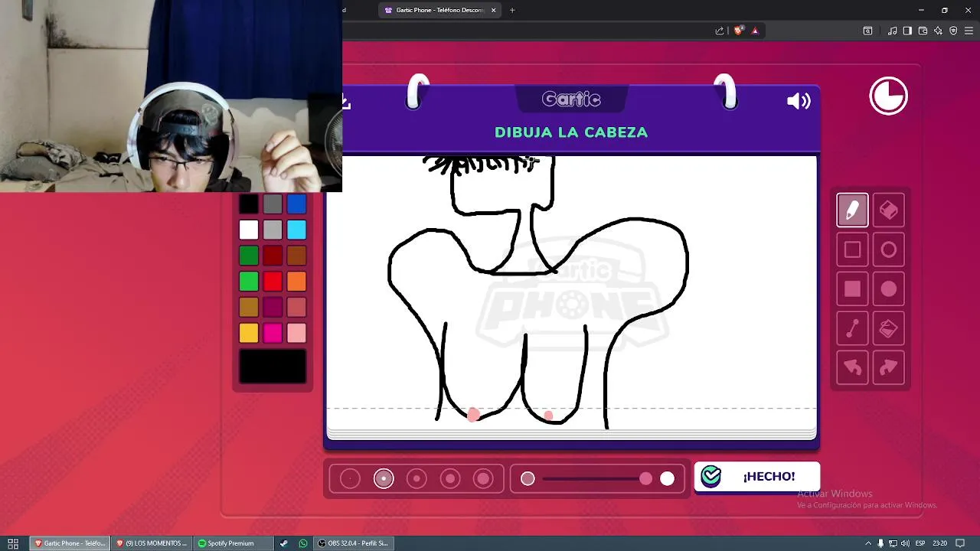980x551 pixels.
Task: Mute the Gartic Phone game sound
Action: click(798, 101)
